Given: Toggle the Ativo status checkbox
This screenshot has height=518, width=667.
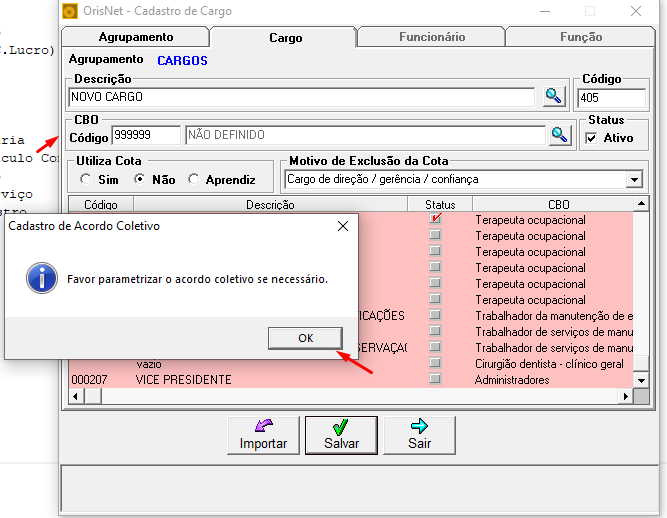Looking at the screenshot, I should tap(591, 138).
